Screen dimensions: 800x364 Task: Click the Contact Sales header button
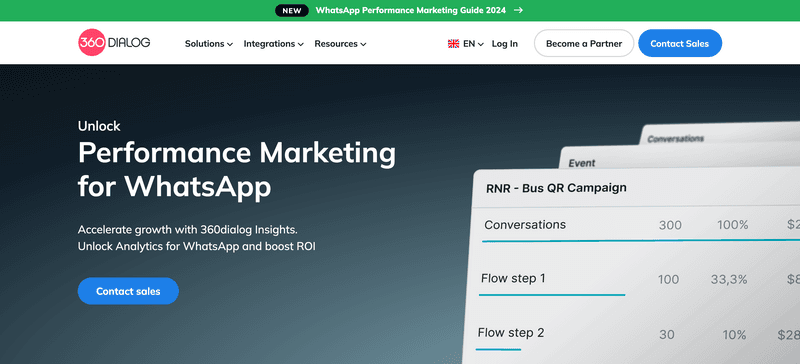coord(680,43)
